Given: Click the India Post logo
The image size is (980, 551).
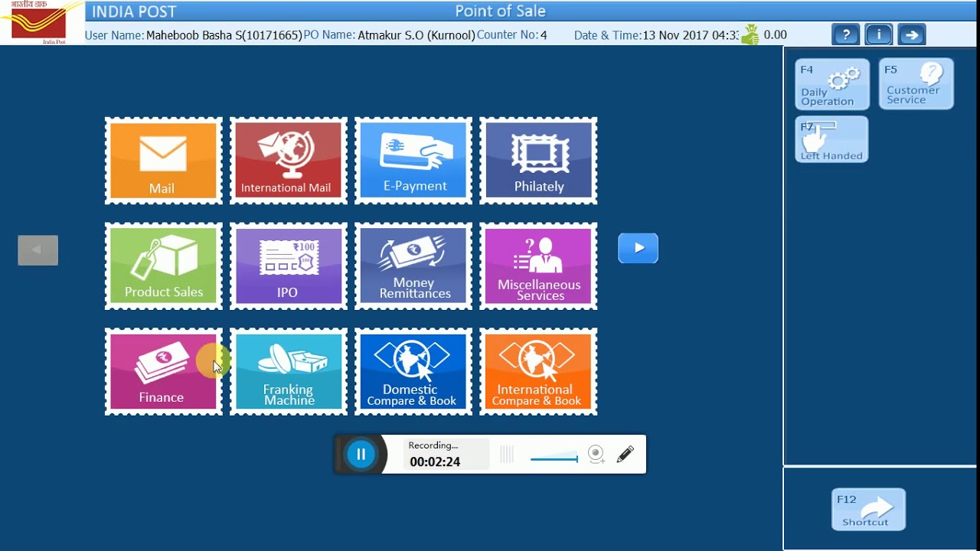Looking at the screenshot, I should [39, 22].
